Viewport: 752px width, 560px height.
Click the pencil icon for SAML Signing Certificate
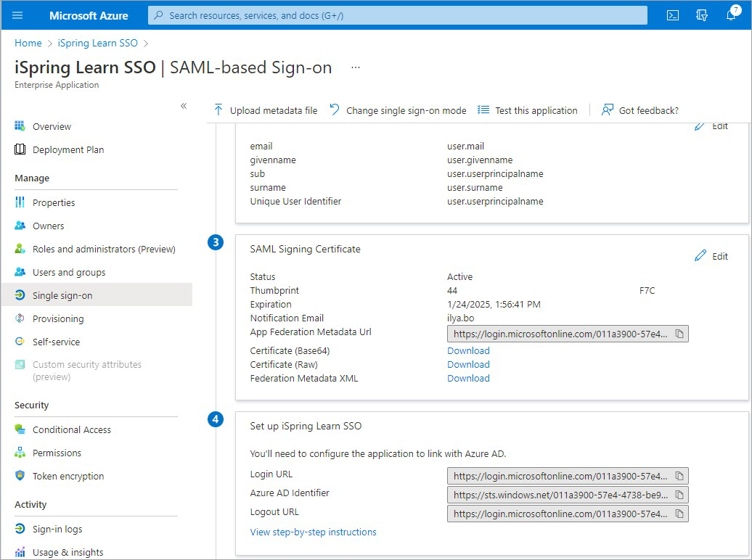point(700,255)
